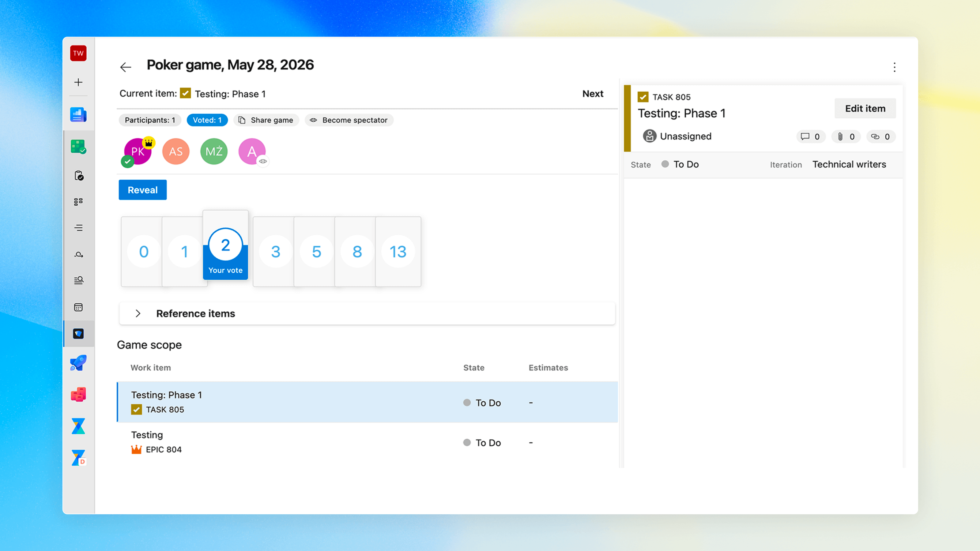Click the comments count icon
The width and height of the screenshot is (980, 551).
coord(810,137)
